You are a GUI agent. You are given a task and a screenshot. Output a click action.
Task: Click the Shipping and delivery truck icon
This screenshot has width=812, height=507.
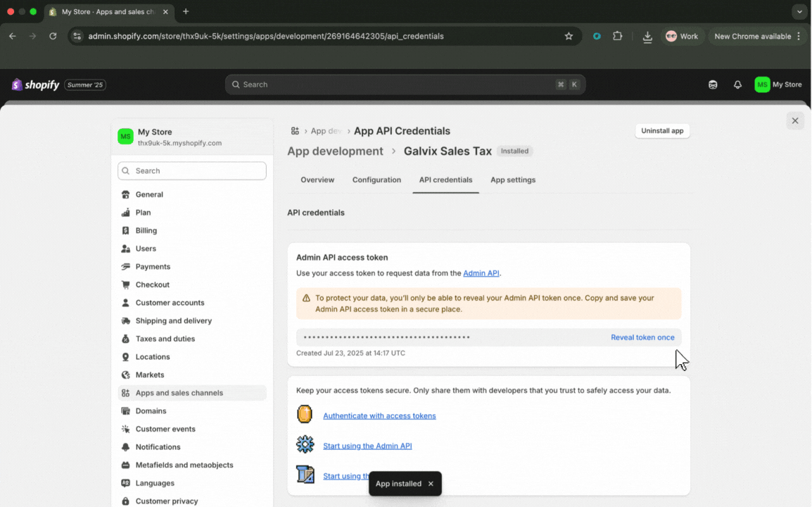tap(125, 321)
